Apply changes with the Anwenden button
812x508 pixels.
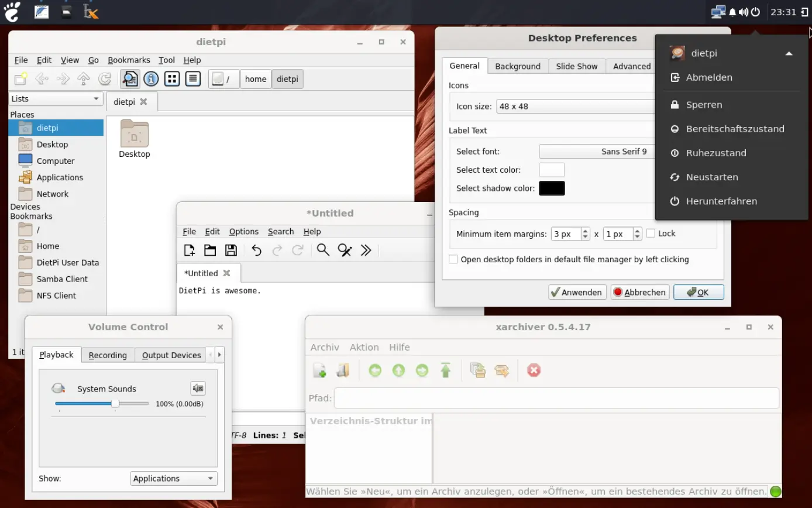click(x=577, y=291)
